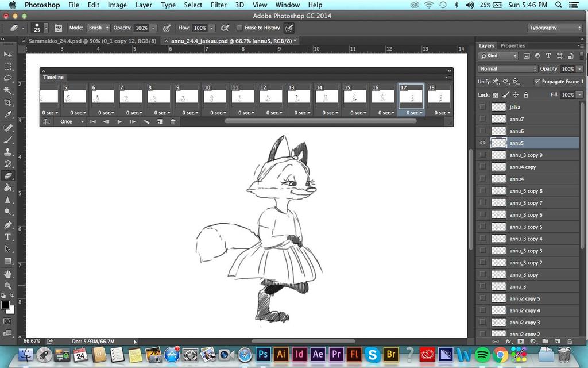This screenshot has height=368, width=588.
Task: Switch to the Properties tab
Action: (513, 46)
